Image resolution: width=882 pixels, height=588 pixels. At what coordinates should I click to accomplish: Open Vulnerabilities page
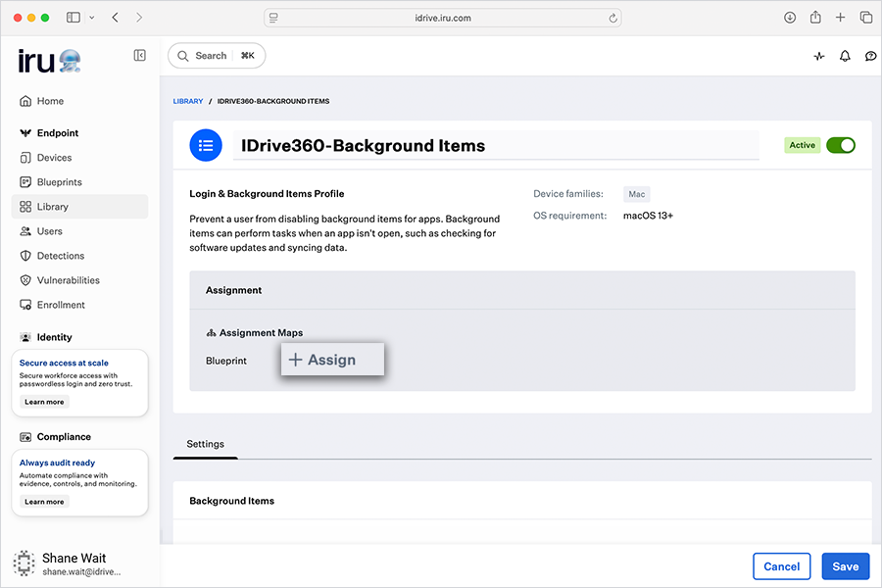pos(79,280)
